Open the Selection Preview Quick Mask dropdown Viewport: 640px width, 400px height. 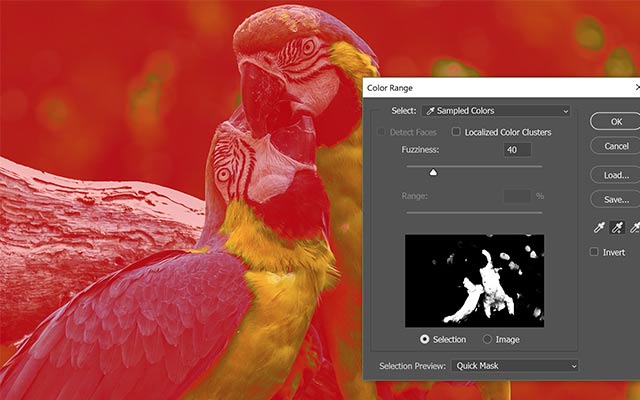pos(515,366)
